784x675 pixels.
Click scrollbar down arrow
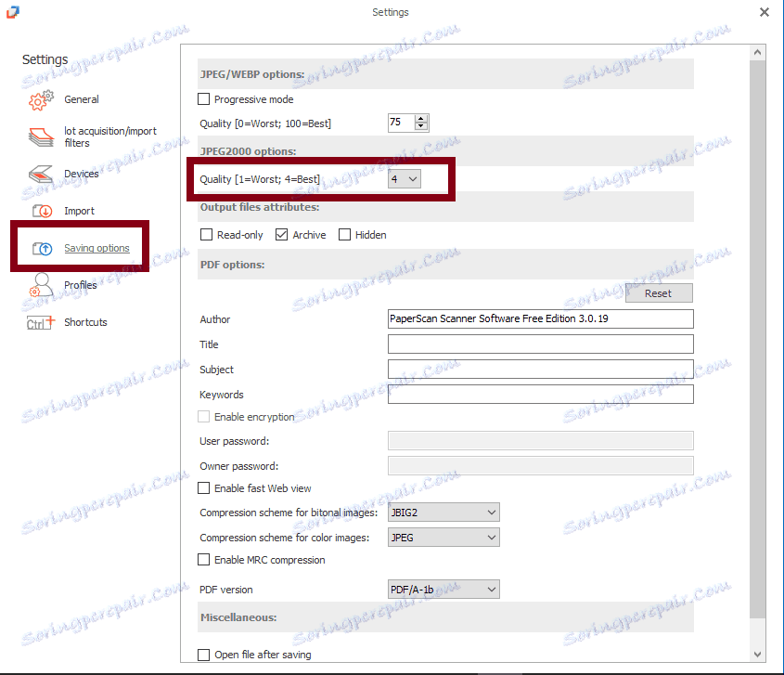click(x=757, y=654)
